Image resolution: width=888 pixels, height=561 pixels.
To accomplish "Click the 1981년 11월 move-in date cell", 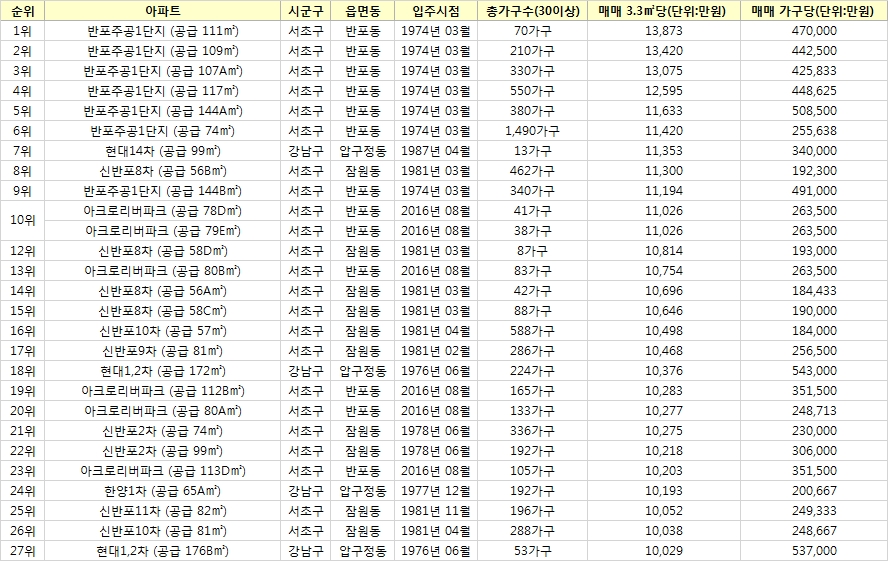I will [436, 511].
